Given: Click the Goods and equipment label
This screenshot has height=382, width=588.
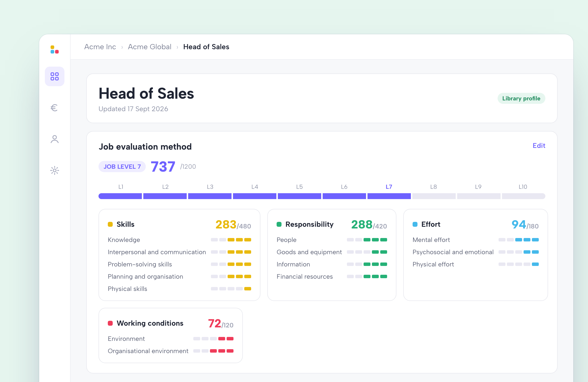Looking at the screenshot, I should coord(309,252).
